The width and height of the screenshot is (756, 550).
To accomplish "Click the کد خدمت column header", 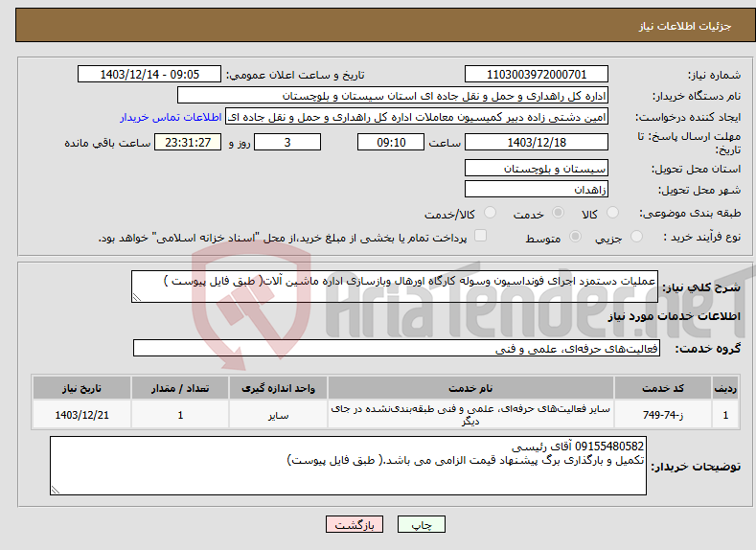I will click(x=663, y=388).
